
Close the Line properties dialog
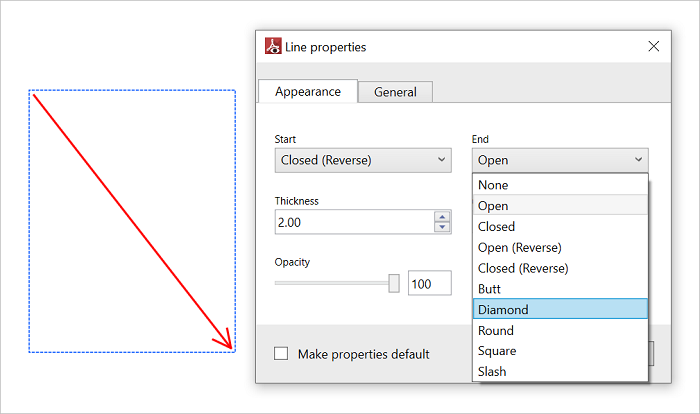pos(654,46)
